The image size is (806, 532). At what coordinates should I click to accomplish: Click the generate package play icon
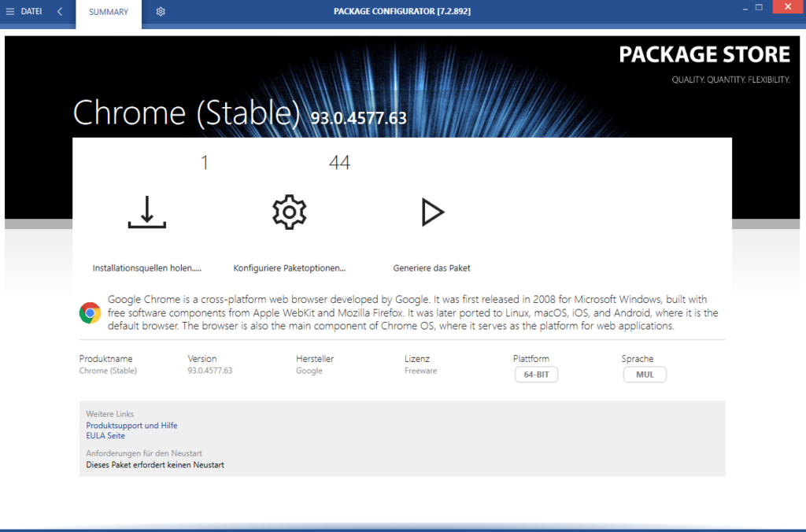432,212
